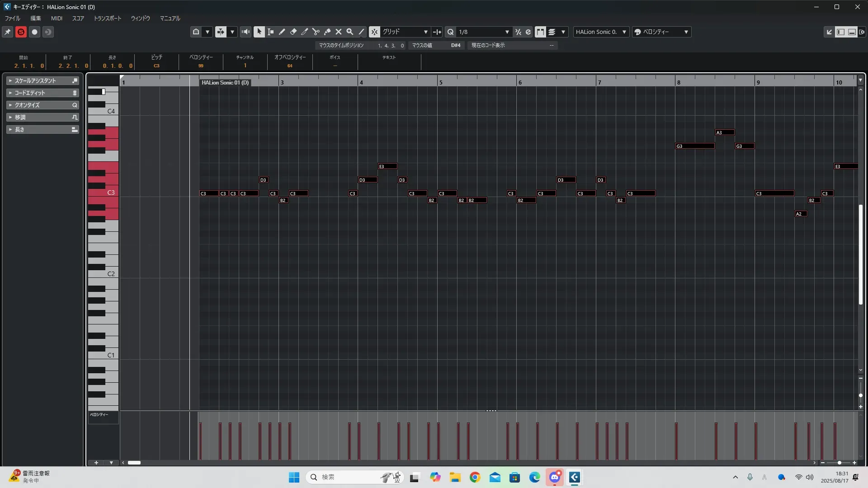Image resolution: width=868 pixels, height=488 pixels.
Task: Open the MIDI menu
Action: [57, 19]
